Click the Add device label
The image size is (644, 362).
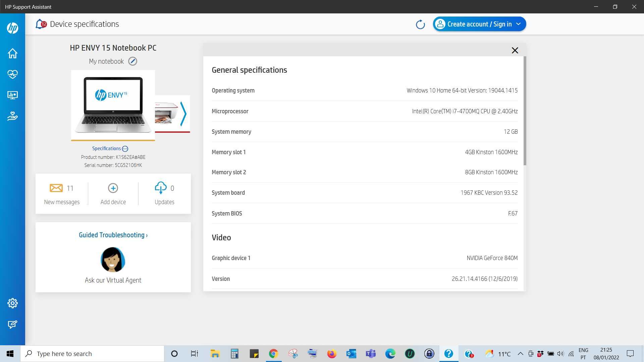113,202
